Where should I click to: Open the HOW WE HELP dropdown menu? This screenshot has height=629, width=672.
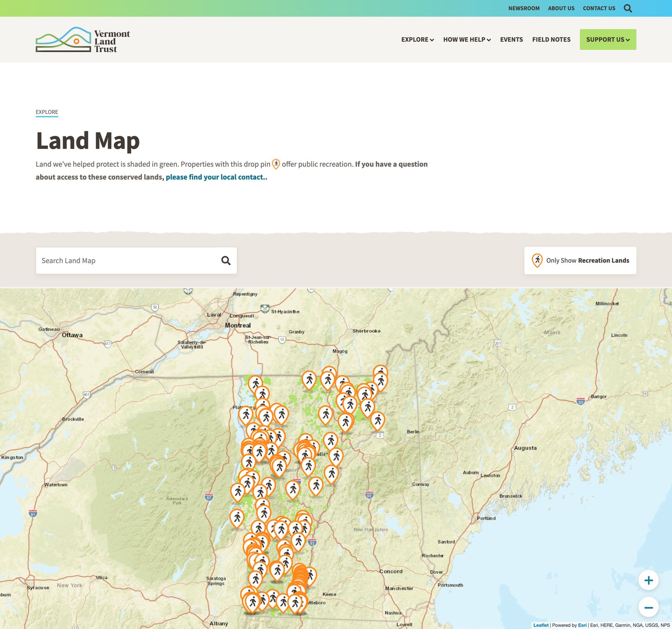[x=466, y=39]
